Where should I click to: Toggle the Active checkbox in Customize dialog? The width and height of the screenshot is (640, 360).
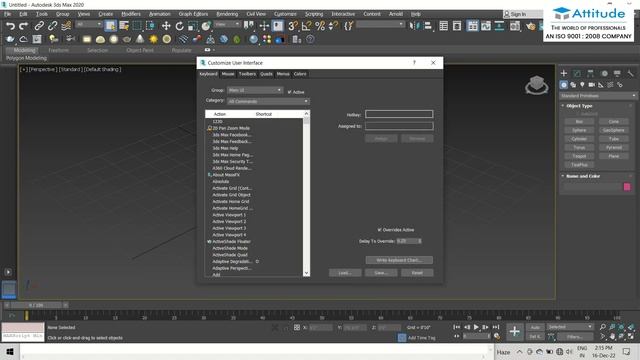(x=289, y=92)
